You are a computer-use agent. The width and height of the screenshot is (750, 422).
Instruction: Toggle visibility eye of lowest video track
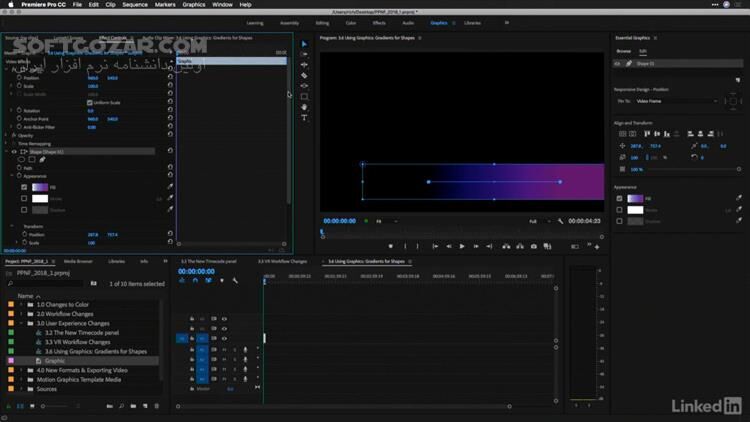[x=224, y=338]
